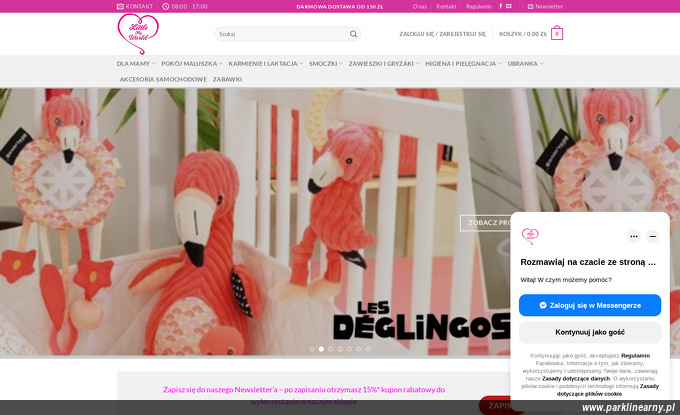This screenshot has height=415, width=680.
Task: Open the ZABAWKI category
Action: 227,79
